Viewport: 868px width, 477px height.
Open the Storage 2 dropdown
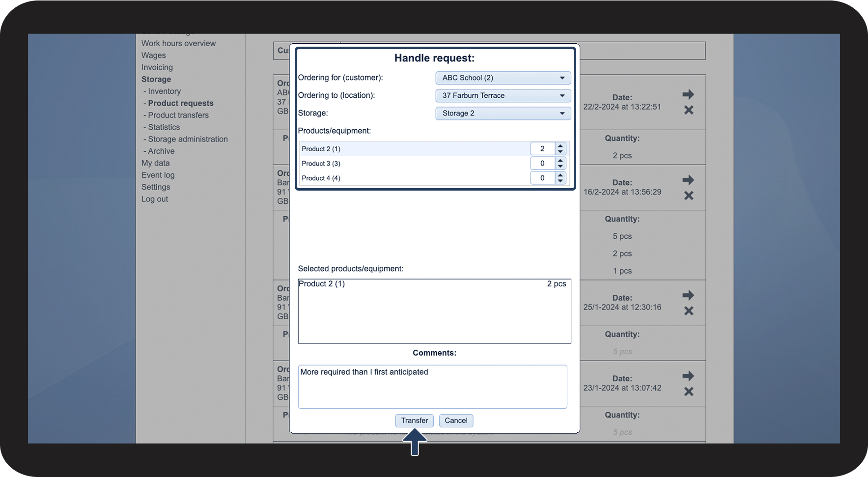click(503, 113)
